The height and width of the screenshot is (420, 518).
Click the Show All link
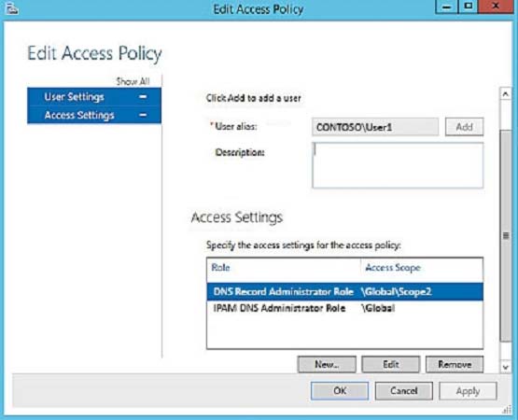[x=133, y=81]
